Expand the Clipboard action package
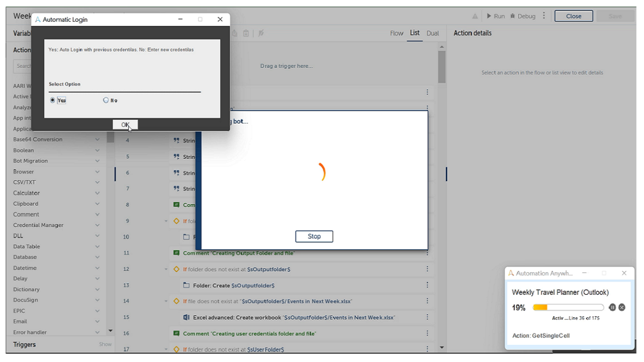Viewport: 644px width, 362px height. tap(98, 204)
